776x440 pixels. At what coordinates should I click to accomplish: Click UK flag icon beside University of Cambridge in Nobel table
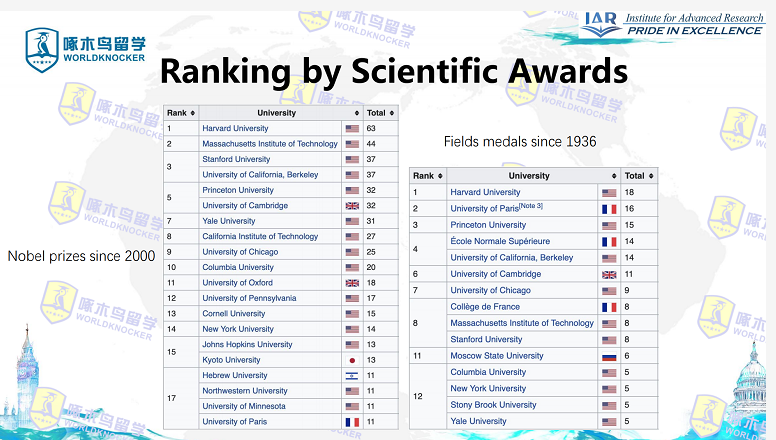point(352,206)
